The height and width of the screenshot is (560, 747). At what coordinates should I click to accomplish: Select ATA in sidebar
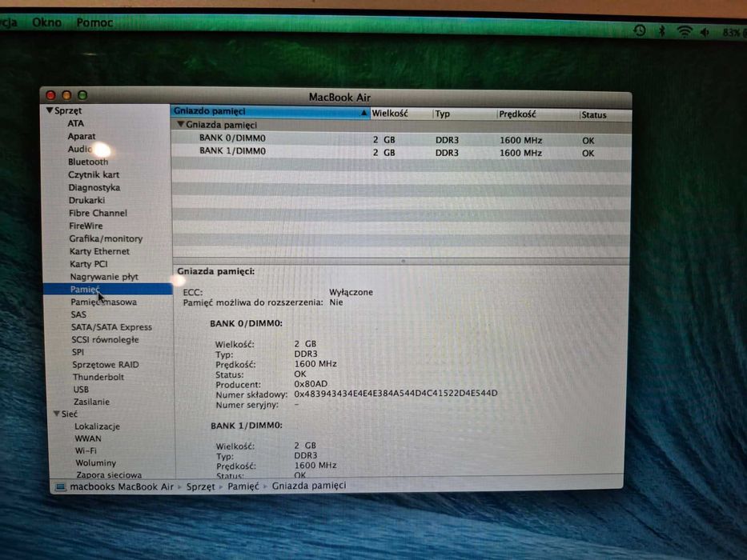point(75,123)
